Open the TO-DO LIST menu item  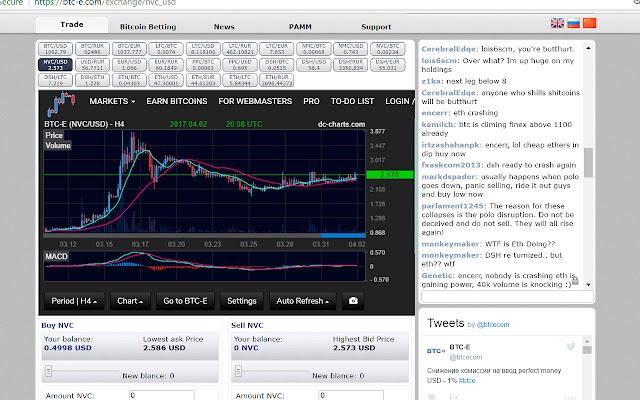pyautogui.click(x=352, y=101)
